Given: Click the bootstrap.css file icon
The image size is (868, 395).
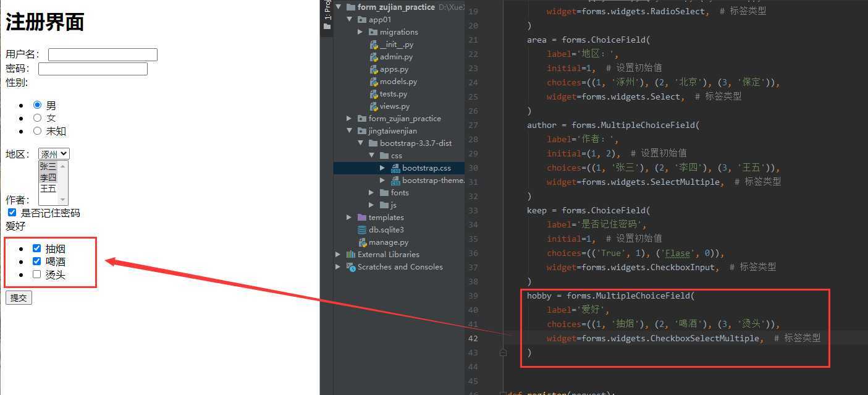Looking at the screenshot, I should pyautogui.click(x=395, y=168).
